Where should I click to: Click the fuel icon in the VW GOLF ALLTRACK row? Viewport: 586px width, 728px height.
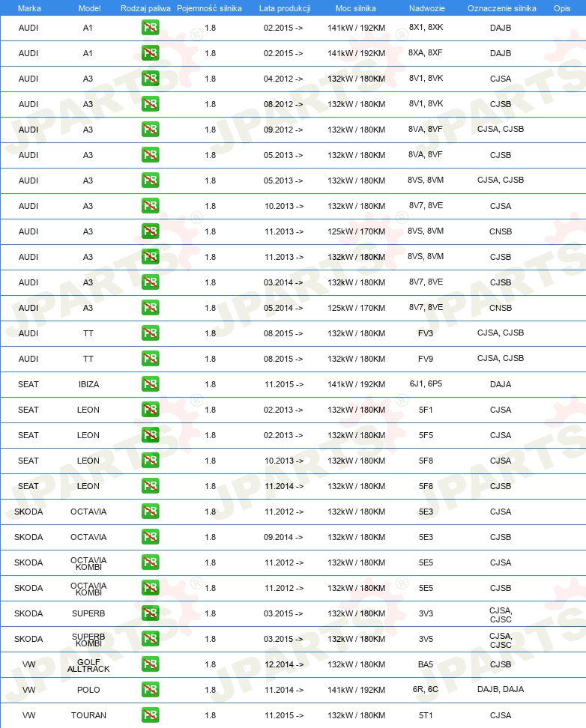[150, 664]
